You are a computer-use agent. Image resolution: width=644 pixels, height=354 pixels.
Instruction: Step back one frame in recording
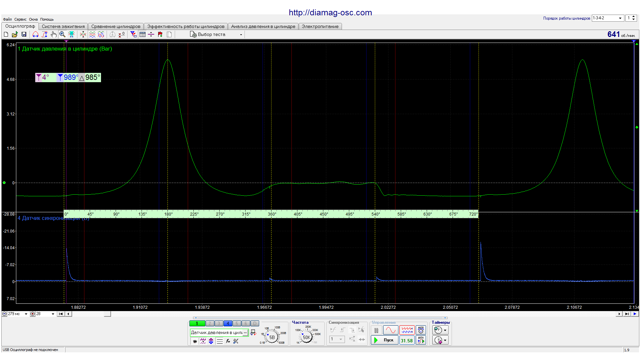(68, 314)
